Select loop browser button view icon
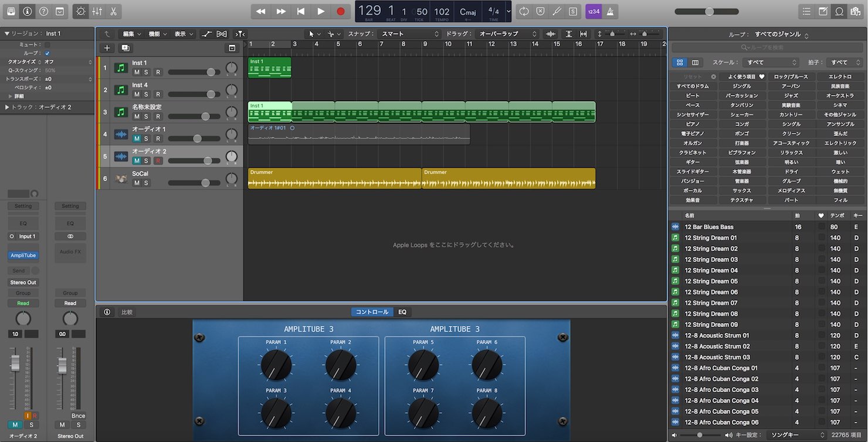The image size is (868, 442). pyautogui.click(x=680, y=62)
